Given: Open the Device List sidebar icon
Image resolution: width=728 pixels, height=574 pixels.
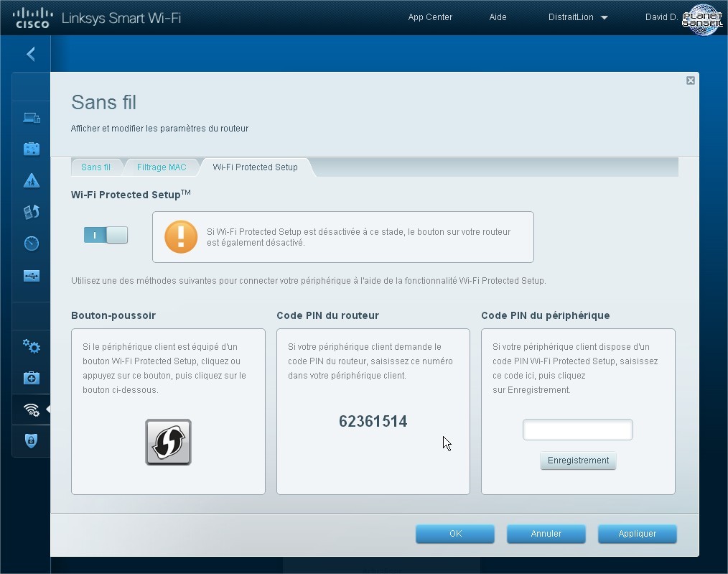Looking at the screenshot, I should tap(31, 118).
